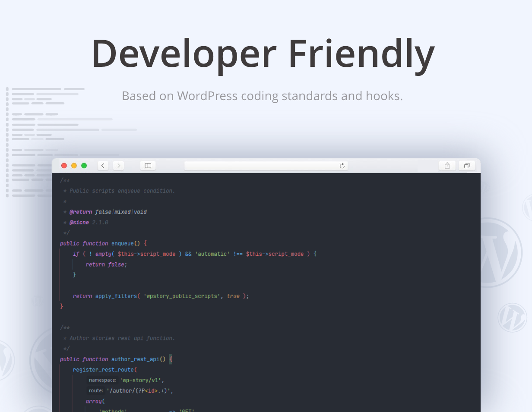This screenshot has height=412, width=532.
Task: Go back with the browser back arrow
Action: (103, 166)
